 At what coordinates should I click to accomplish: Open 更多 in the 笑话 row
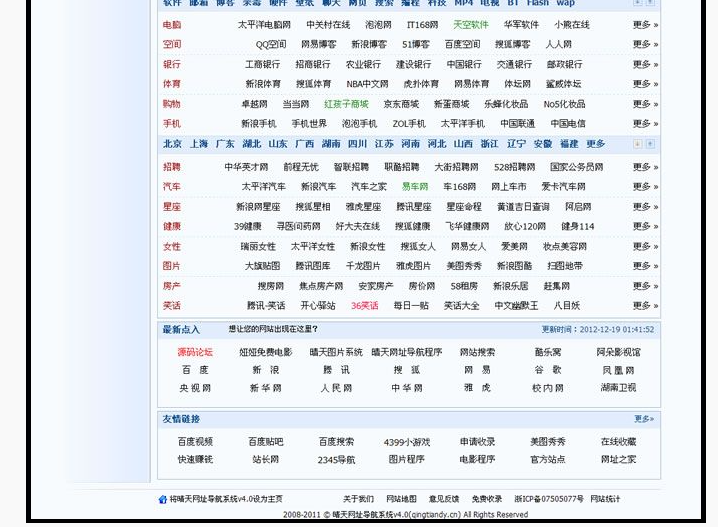pos(645,306)
